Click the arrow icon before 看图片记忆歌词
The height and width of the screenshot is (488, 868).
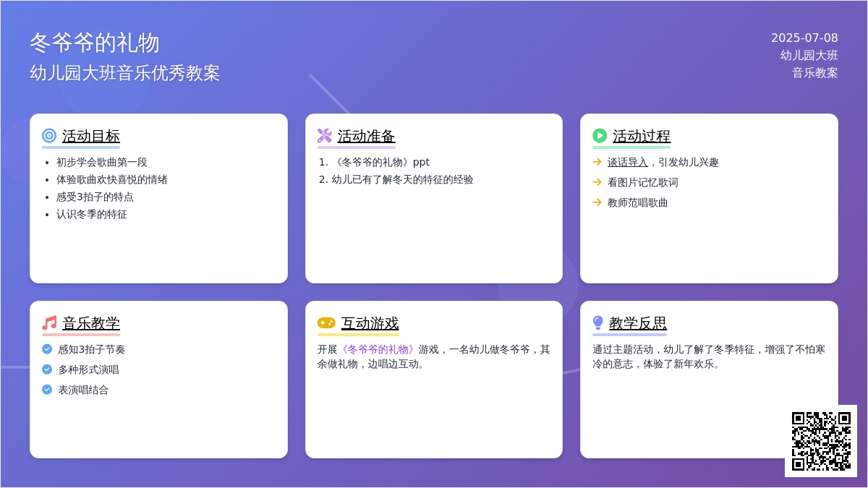tap(597, 182)
